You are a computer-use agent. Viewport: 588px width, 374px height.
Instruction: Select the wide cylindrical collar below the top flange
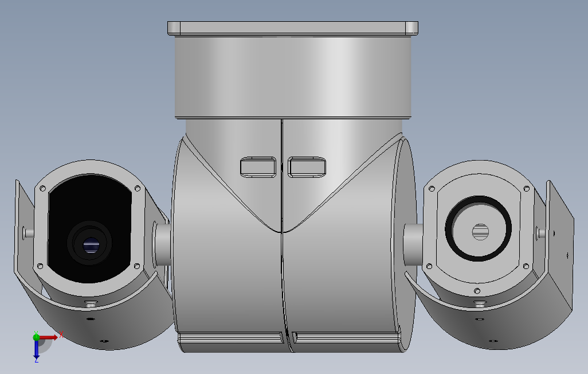click(x=293, y=77)
